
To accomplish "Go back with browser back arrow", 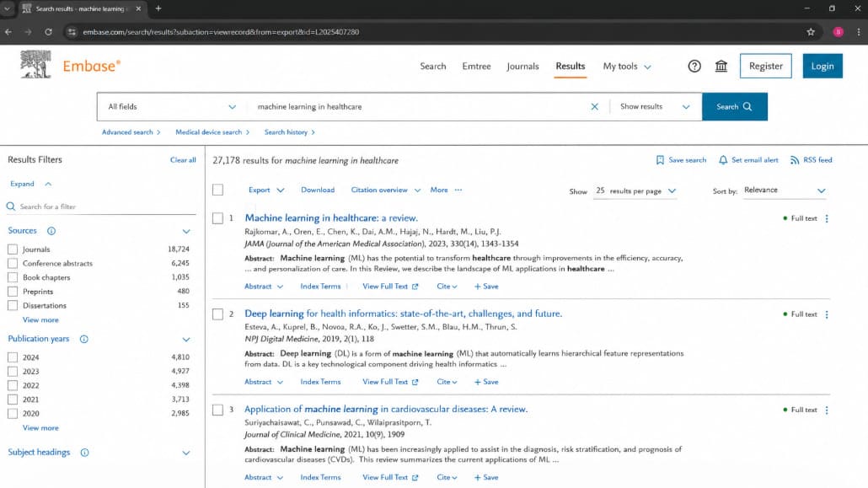I will pyautogui.click(x=8, y=32).
